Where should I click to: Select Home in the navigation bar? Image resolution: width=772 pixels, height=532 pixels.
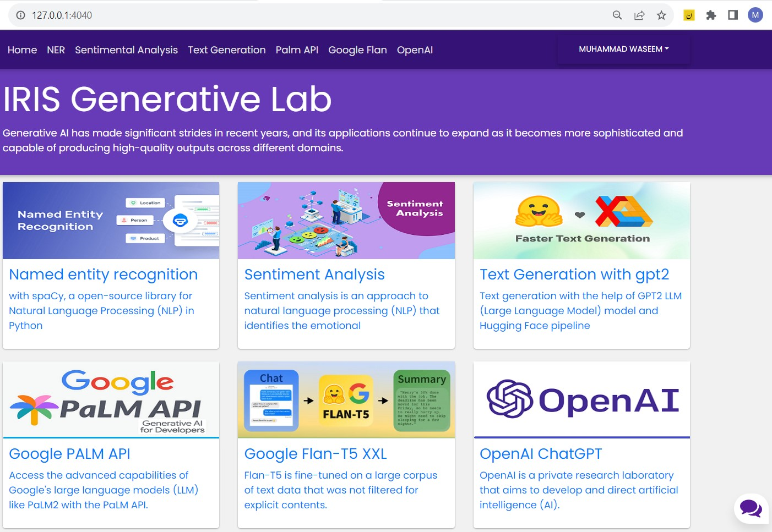click(22, 50)
